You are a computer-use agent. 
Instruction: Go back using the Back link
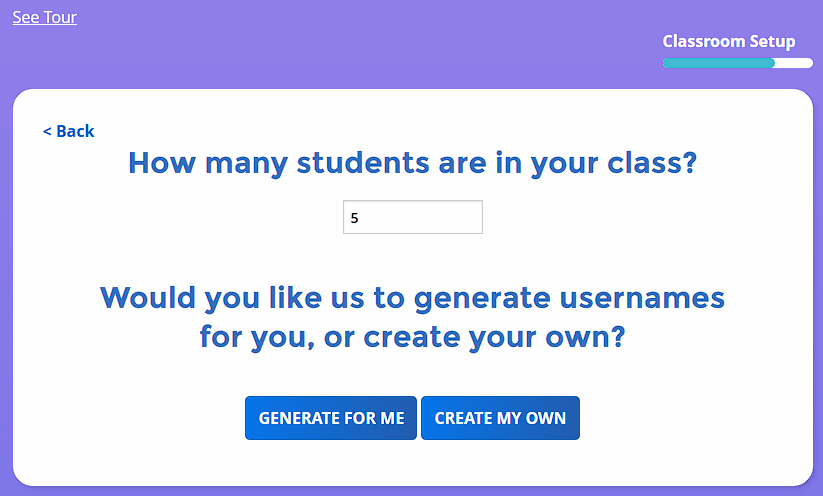[69, 131]
